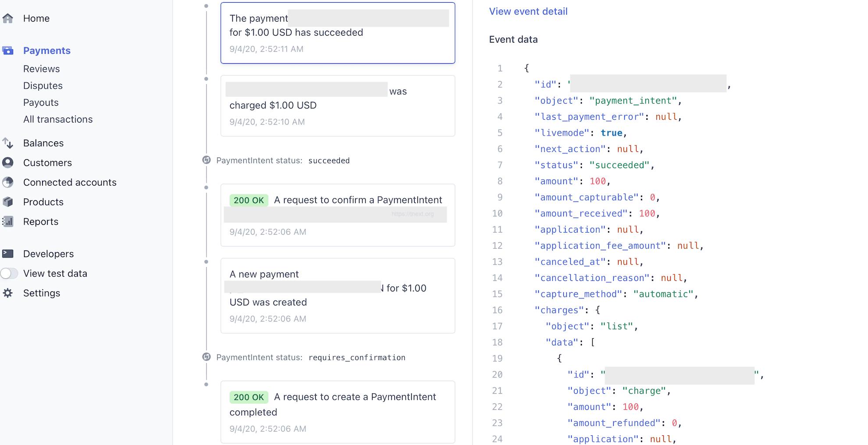Open the request to confirm PaymentIntent card

click(338, 215)
